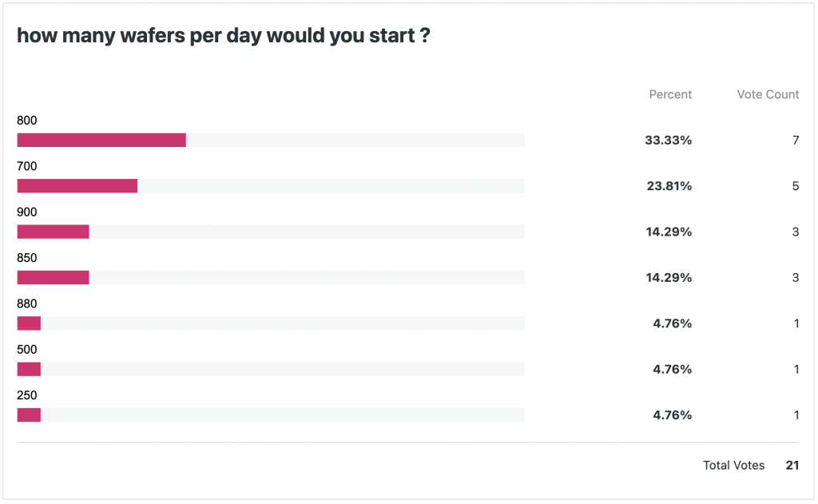This screenshot has height=504, width=818.
Task: Click the filled bar for option 900
Action: click(x=53, y=232)
